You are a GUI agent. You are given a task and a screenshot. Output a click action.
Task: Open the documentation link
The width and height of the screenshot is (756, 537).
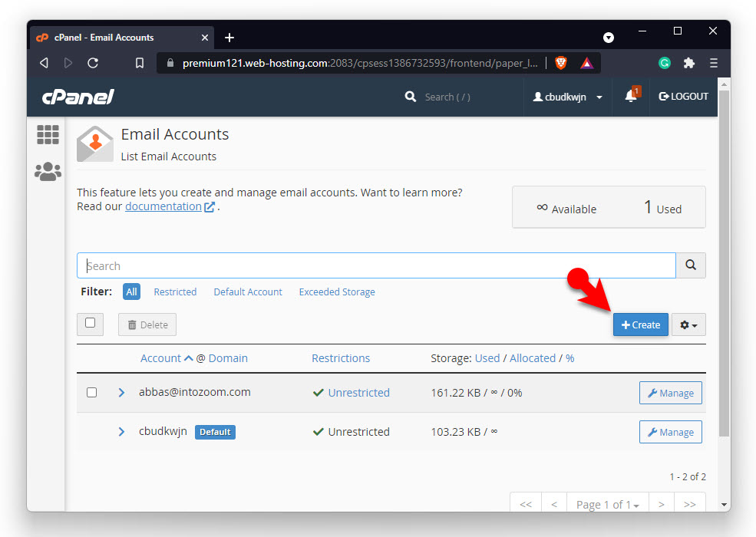[163, 206]
